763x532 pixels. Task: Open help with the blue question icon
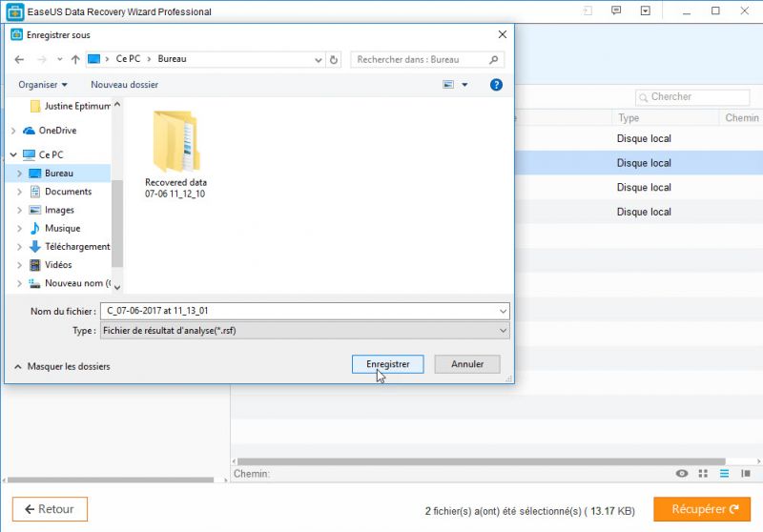pyautogui.click(x=496, y=85)
